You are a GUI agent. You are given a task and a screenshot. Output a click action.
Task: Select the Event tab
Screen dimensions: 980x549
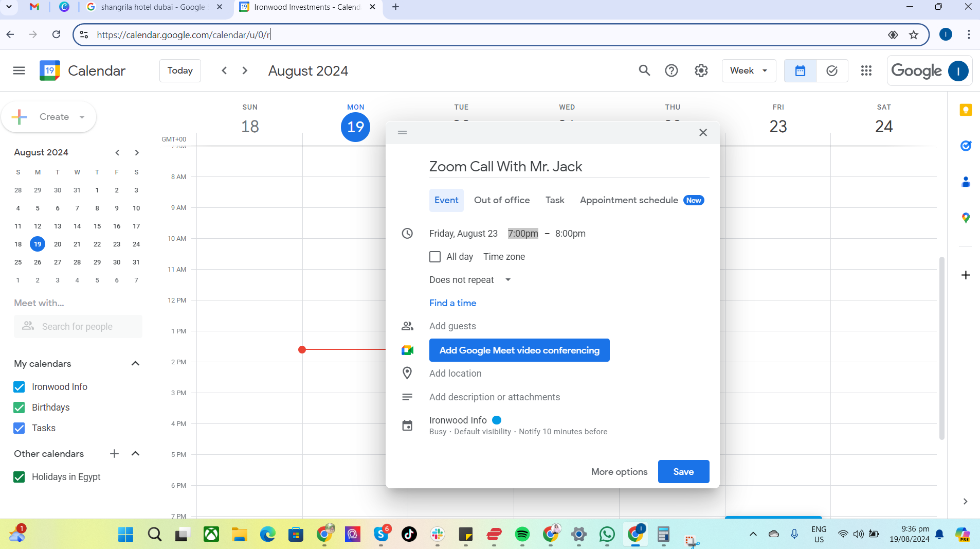tap(446, 200)
